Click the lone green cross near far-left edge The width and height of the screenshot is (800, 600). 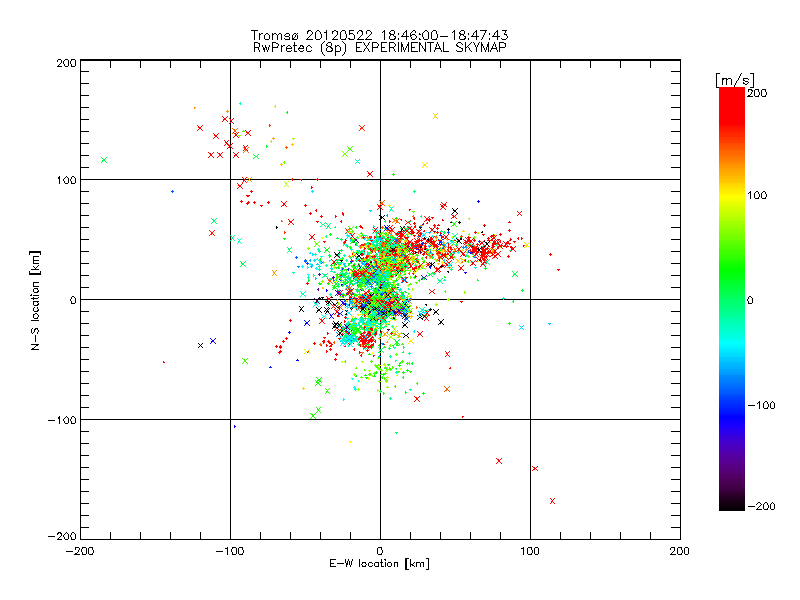pyautogui.click(x=104, y=160)
